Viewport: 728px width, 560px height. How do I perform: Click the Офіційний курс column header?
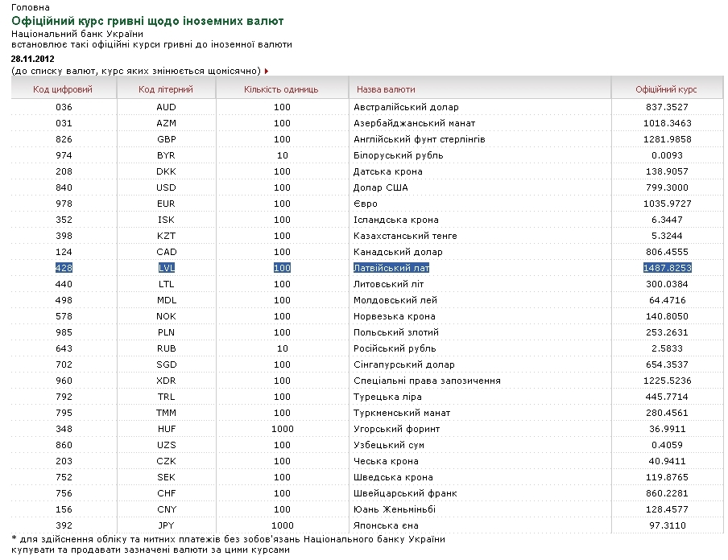(x=666, y=89)
